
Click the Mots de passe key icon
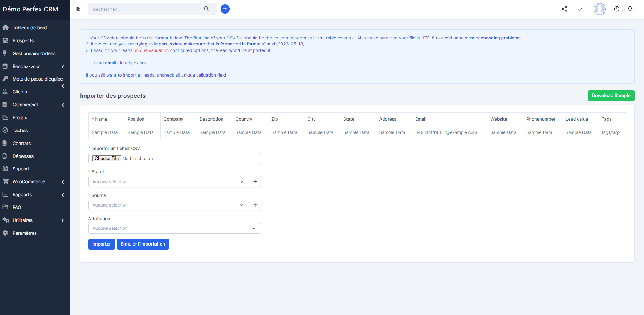5,79
